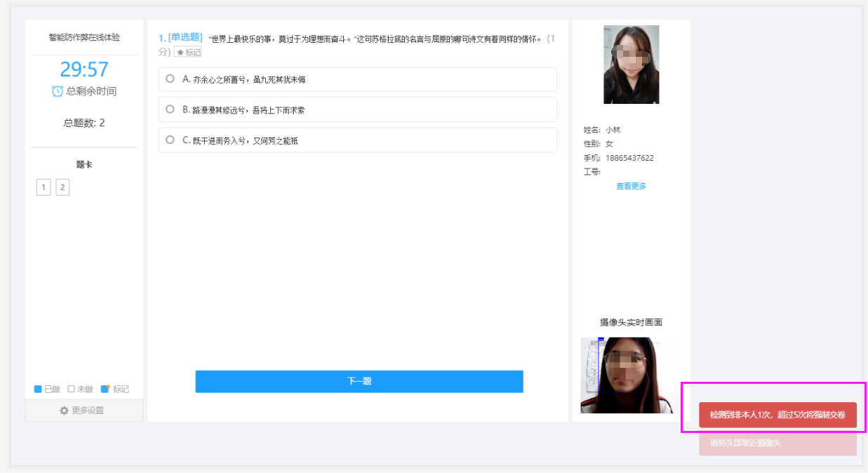Mark this question with the star 标记 button
The width and height of the screenshot is (868, 473).
point(187,52)
